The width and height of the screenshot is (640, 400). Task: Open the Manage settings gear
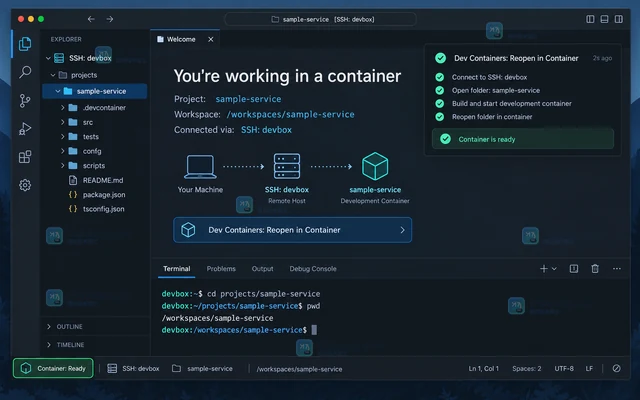tap(25, 185)
